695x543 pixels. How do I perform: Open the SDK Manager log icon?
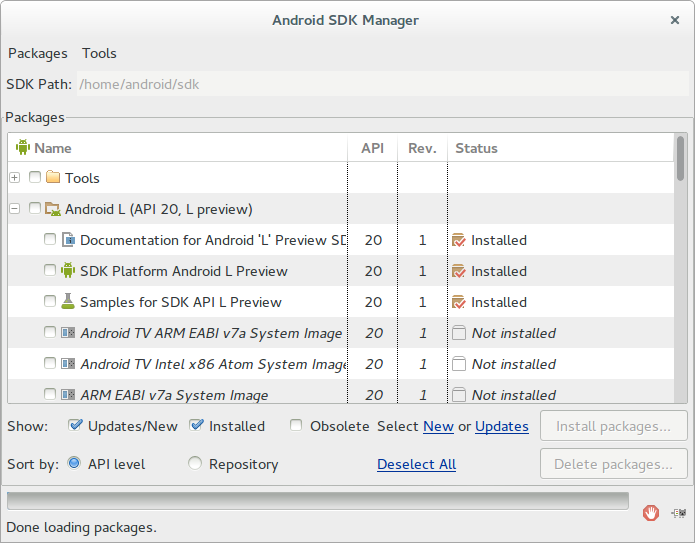pos(679,513)
